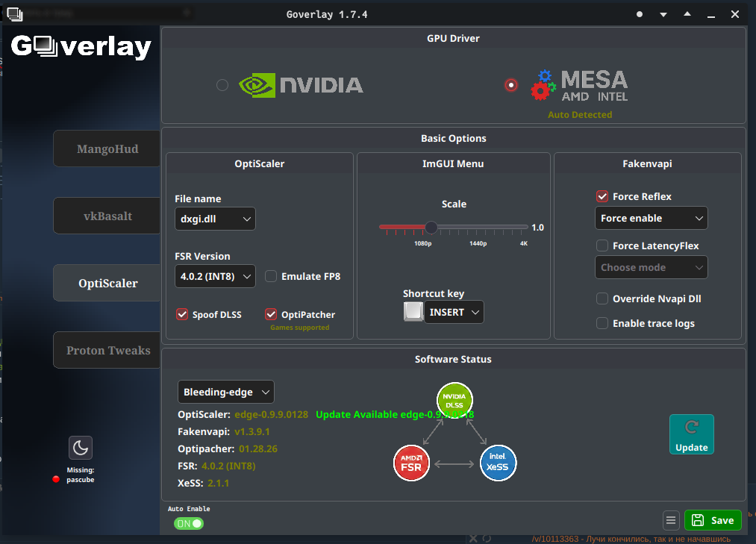Click the Update Available edge version text
The height and width of the screenshot is (544, 756).
tap(395, 415)
